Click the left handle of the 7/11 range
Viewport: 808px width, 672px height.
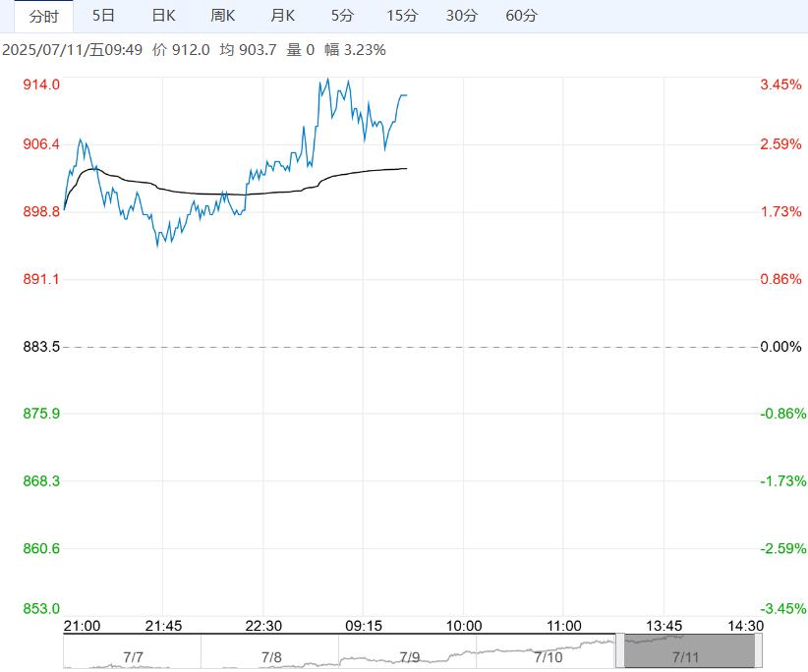619,652
